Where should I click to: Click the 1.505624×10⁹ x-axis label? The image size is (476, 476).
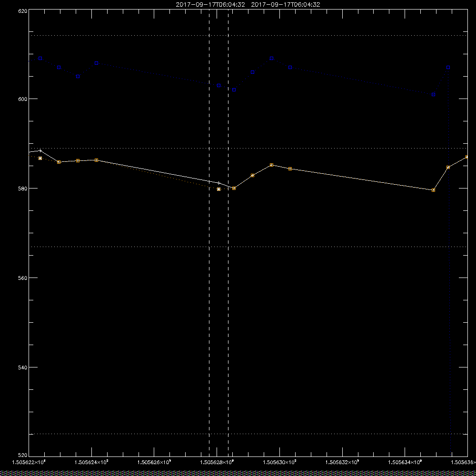[91, 462]
